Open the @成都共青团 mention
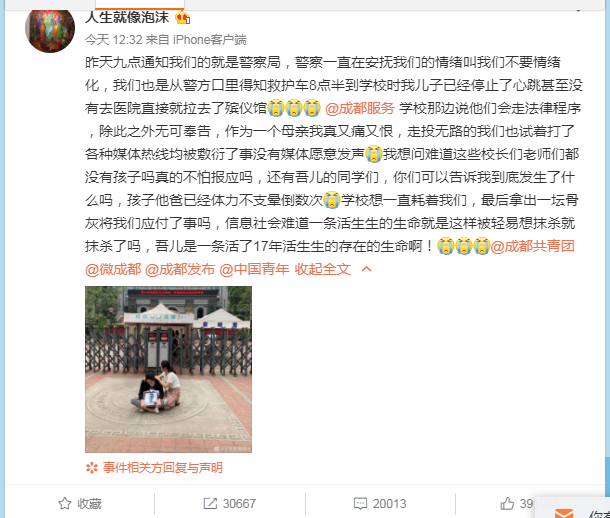This screenshot has width=610, height=518. point(532,246)
